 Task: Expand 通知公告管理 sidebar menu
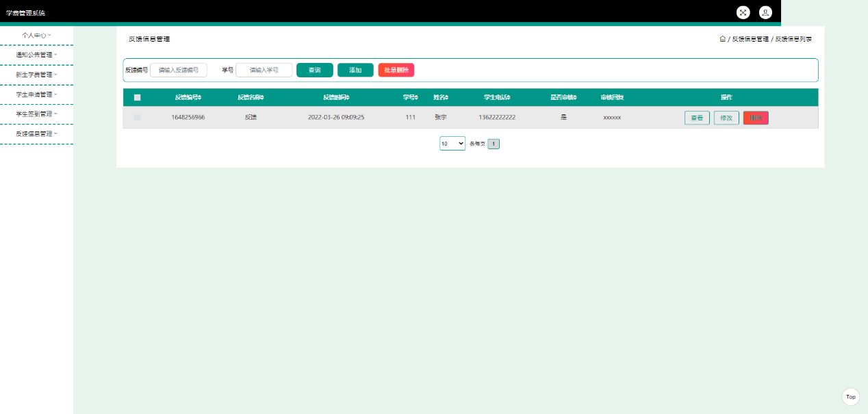[36, 55]
